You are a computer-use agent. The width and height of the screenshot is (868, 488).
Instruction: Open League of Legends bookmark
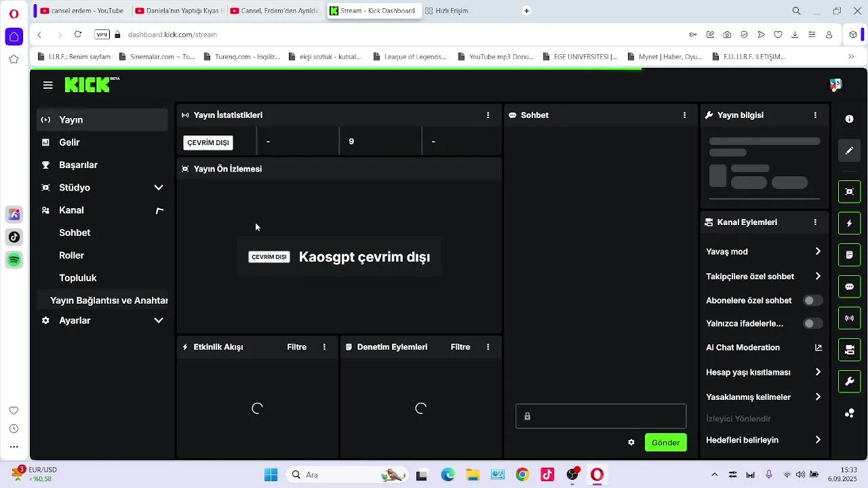click(x=409, y=57)
